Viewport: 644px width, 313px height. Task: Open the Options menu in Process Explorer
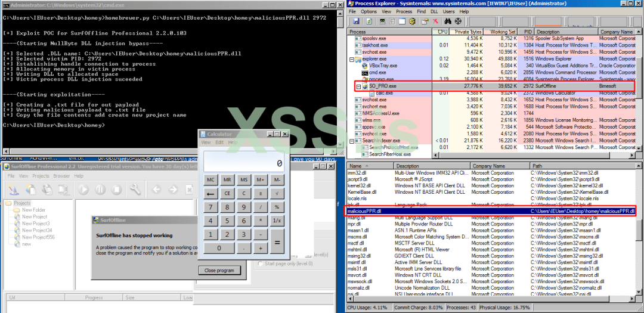click(369, 11)
